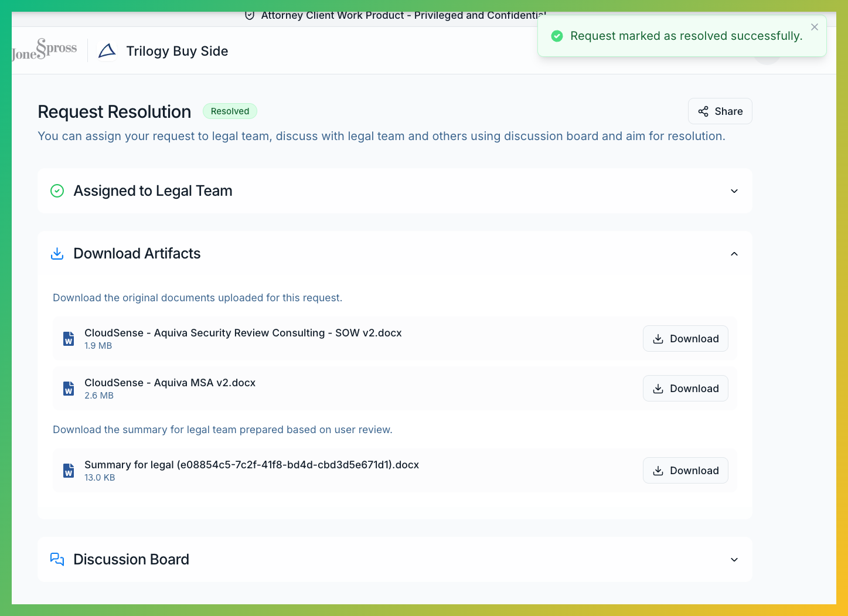
Task: Click the Word icon for the Summary for legal file
Action: pos(69,470)
